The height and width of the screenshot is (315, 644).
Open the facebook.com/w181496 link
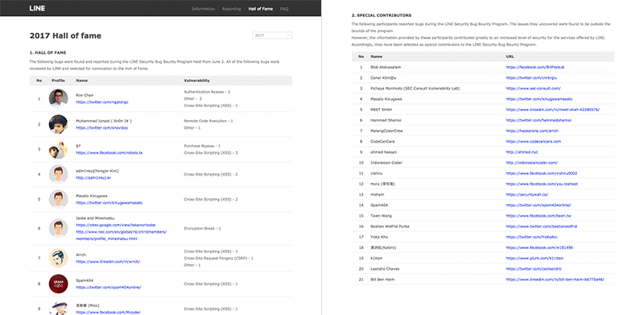pos(539,248)
